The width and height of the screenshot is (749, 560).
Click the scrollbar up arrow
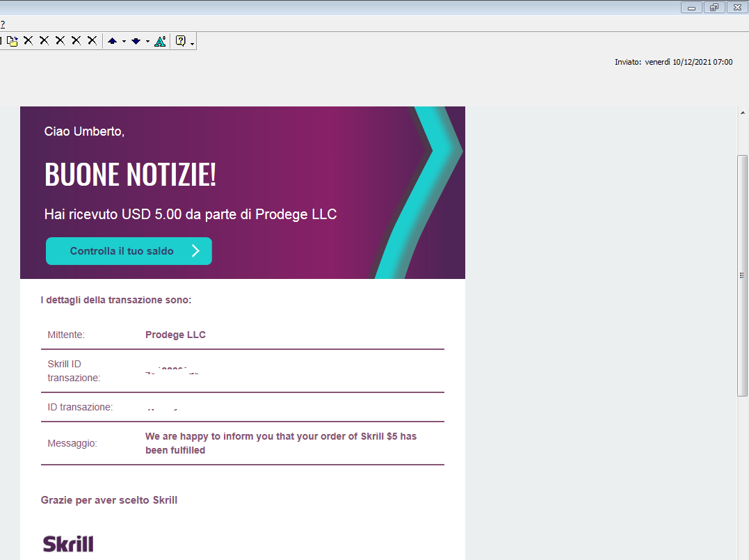pos(742,113)
